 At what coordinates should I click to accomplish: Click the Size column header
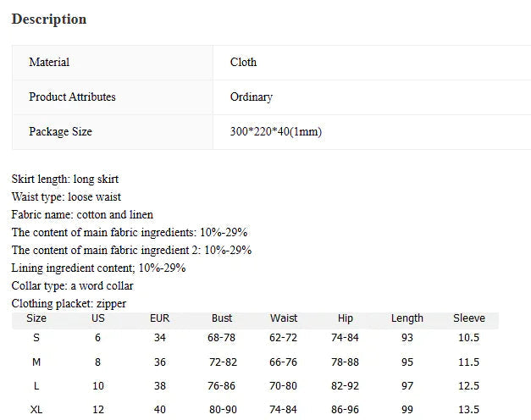(36, 318)
